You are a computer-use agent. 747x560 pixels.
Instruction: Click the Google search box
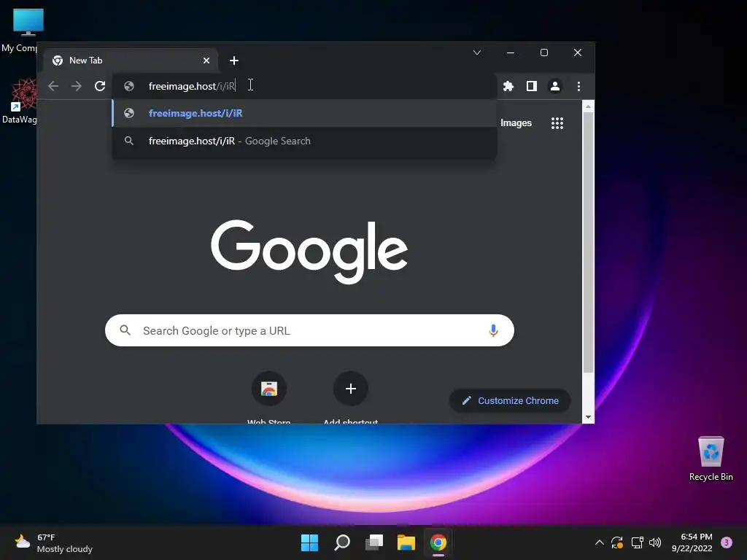pos(309,330)
